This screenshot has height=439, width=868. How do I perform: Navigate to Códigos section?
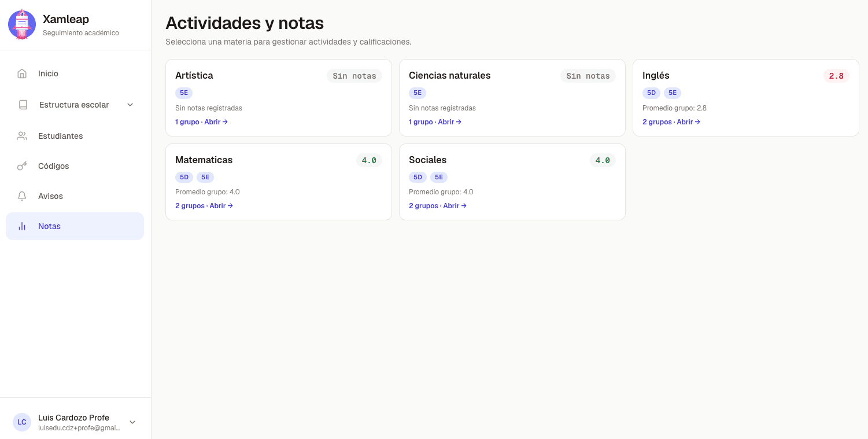(75, 166)
